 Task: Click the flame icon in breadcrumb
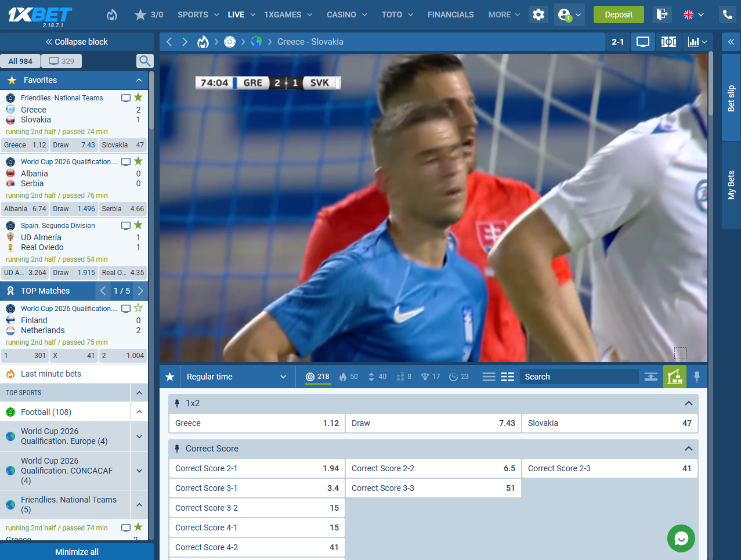click(203, 42)
